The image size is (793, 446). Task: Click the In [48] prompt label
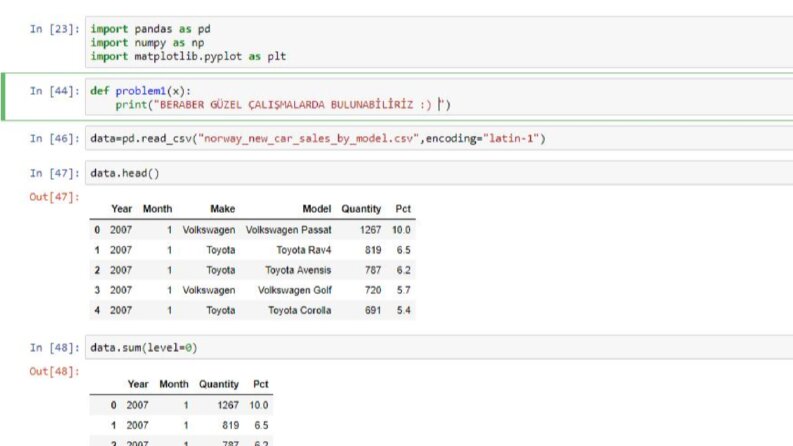pos(54,348)
